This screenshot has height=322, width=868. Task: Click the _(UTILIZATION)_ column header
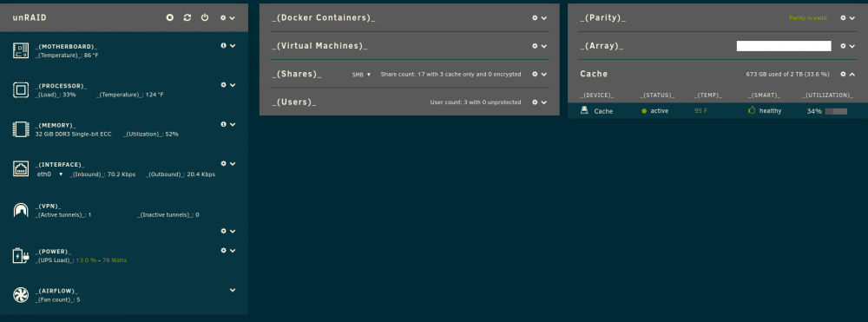(x=827, y=95)
